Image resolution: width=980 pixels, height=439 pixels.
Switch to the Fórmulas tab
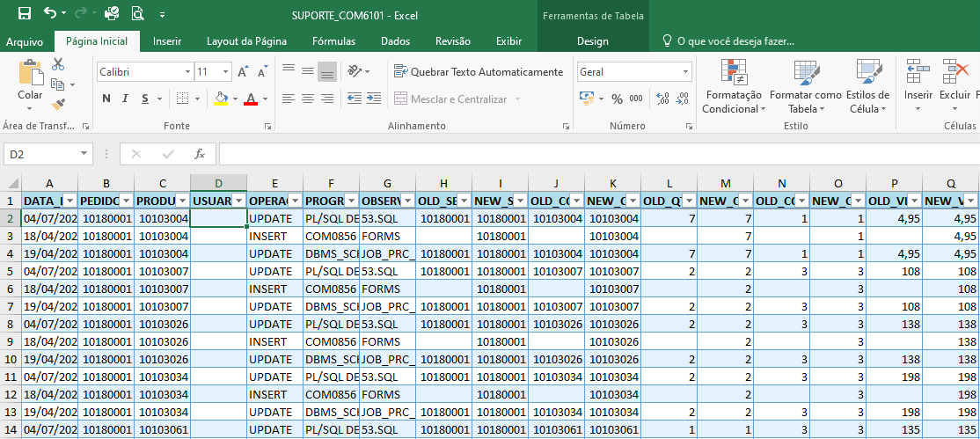coord(333,41)
